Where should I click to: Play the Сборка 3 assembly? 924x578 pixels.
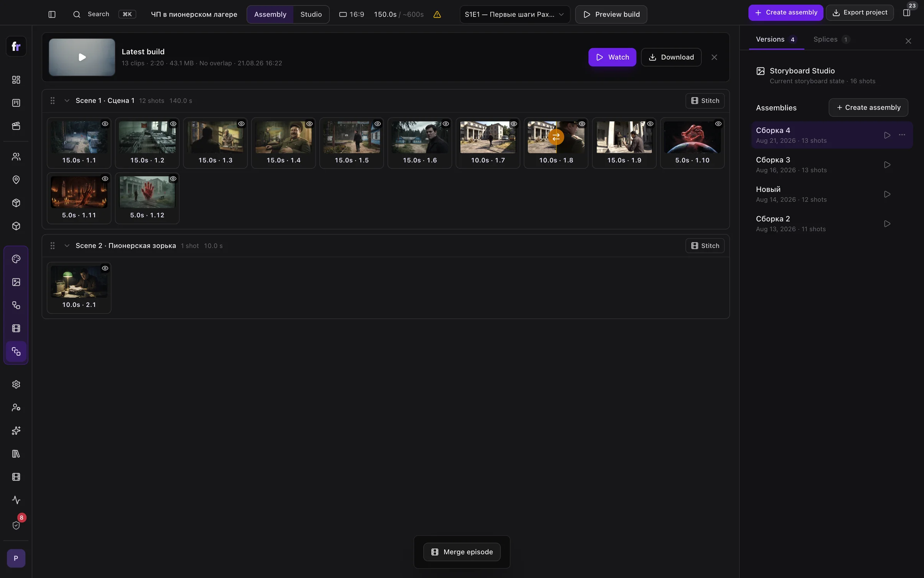887,165
